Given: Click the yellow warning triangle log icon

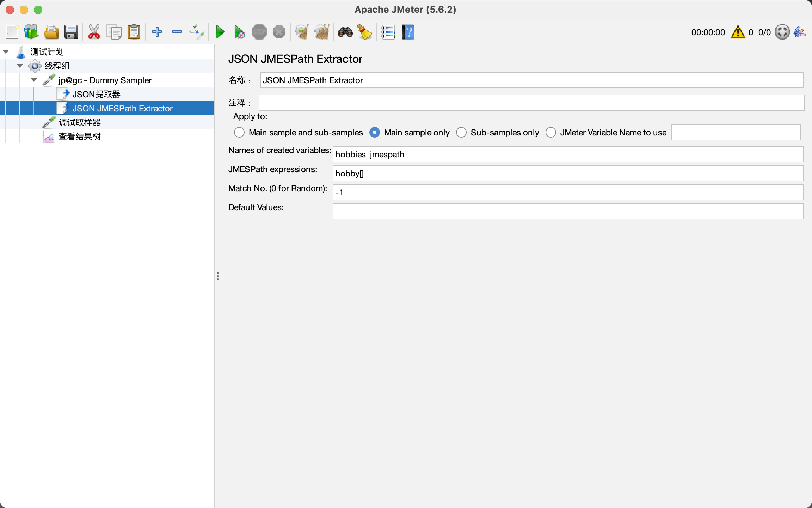Looking at the screenshot, I should (738, 32).
